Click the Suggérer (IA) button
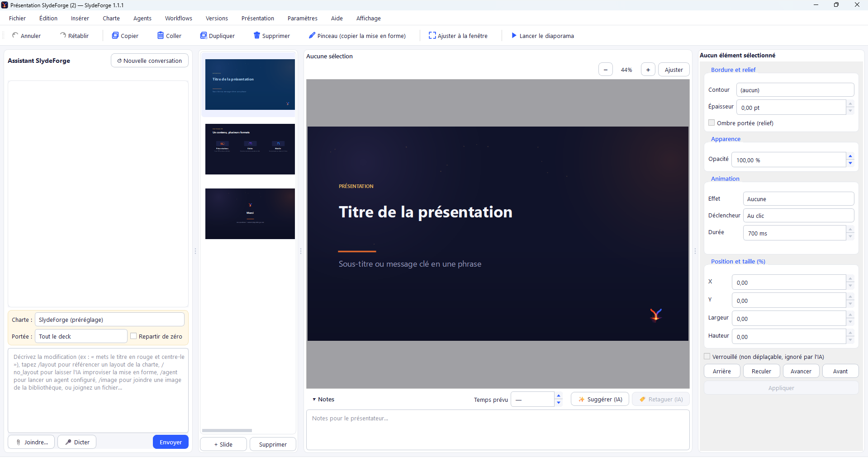Screen dimensions: 868x466 (600, 399)
